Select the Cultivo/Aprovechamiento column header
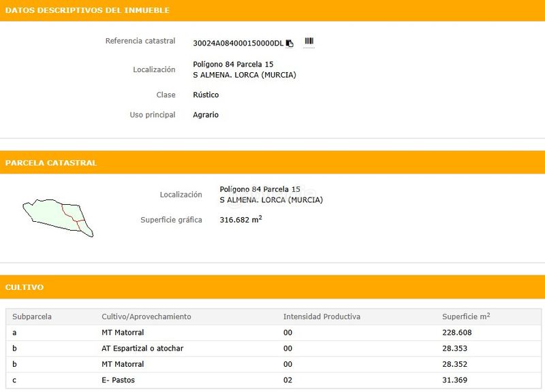Viewport: 545px width, 392px height. 146,316
